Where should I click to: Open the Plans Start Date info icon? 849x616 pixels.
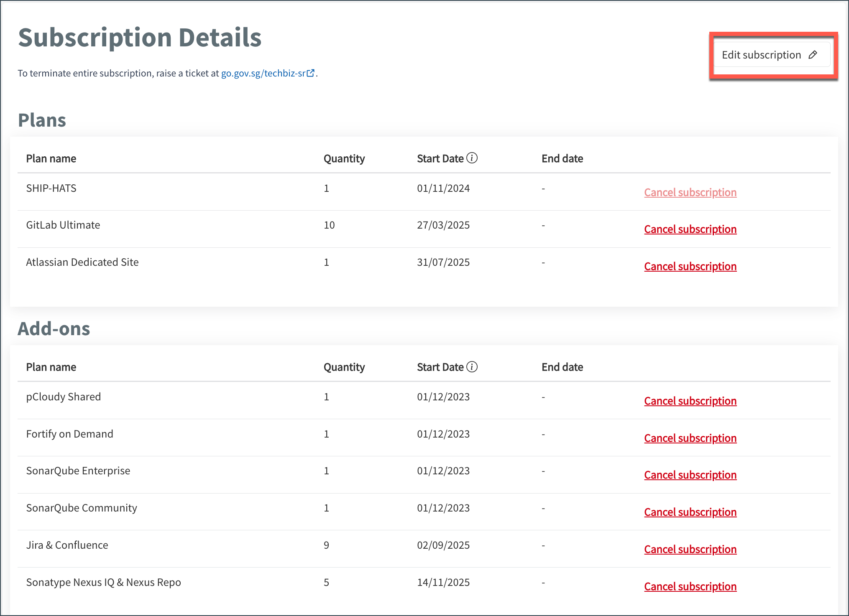click(472, 158)
